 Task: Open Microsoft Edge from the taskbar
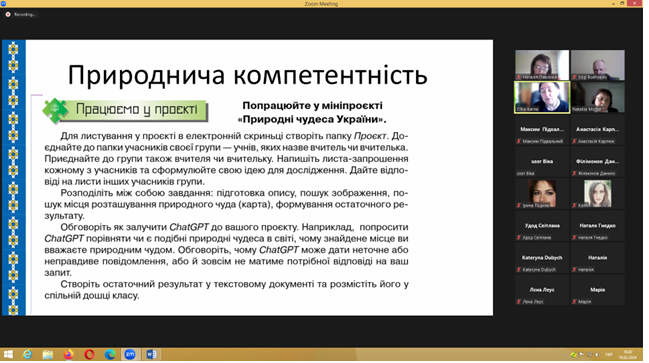click(110, 354)
